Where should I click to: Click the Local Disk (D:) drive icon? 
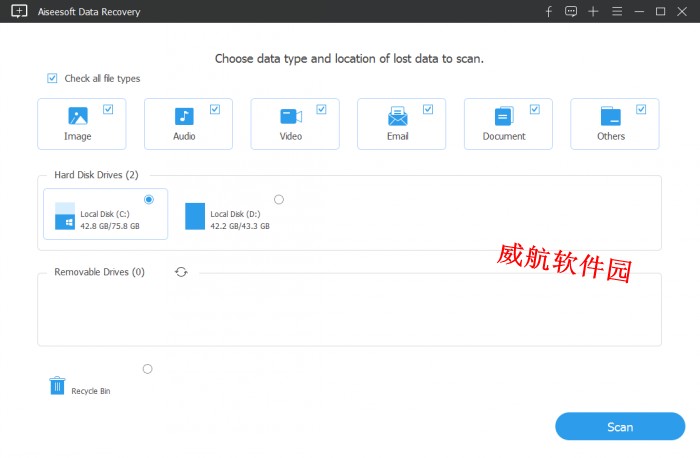[195, 216]
